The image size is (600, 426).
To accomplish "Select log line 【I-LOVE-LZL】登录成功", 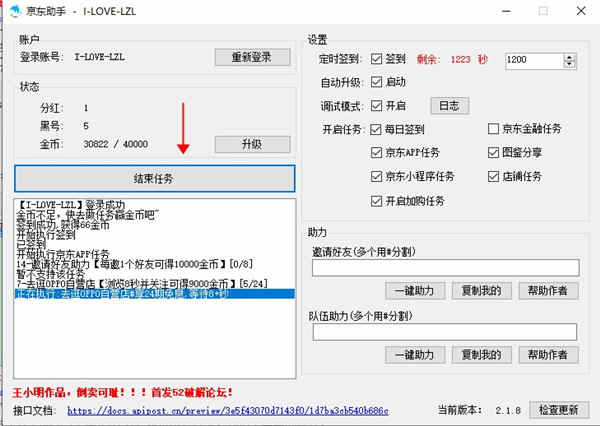I will click(71, 205).
